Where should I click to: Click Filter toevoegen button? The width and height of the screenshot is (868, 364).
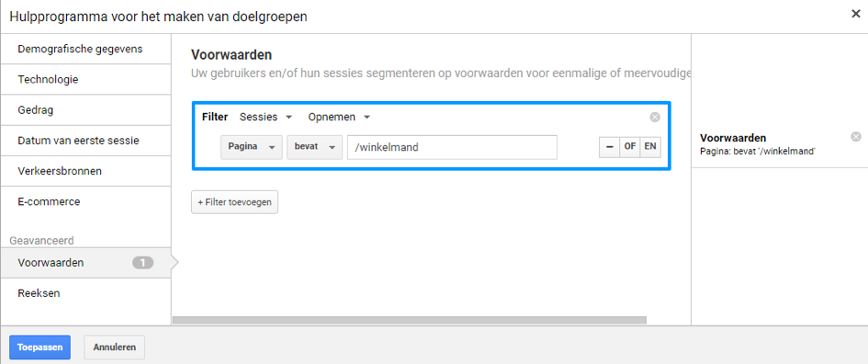[235, 202]
